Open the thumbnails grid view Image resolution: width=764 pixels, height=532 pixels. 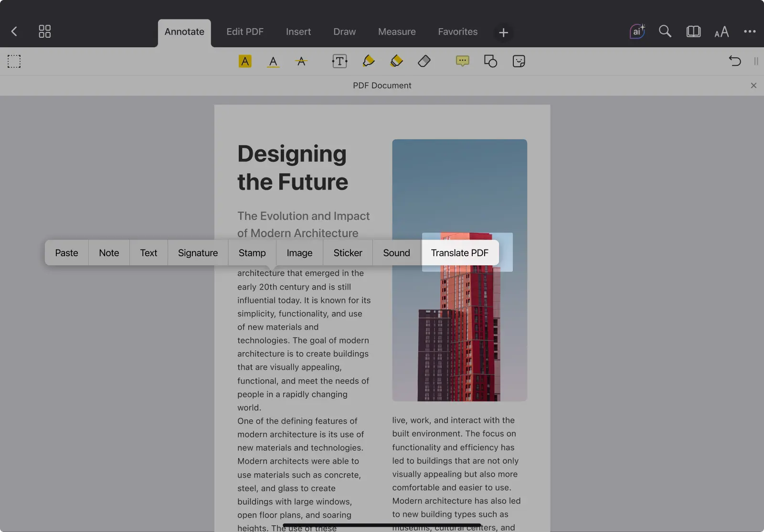(x=44, y=31)
